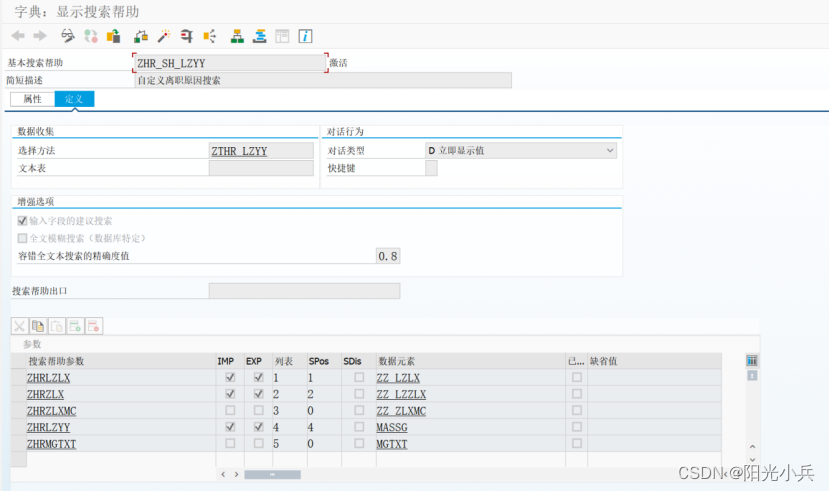Click 列表 value 3 in ZHRZLXMC row
830x491 pixels.
coord(276,411)
